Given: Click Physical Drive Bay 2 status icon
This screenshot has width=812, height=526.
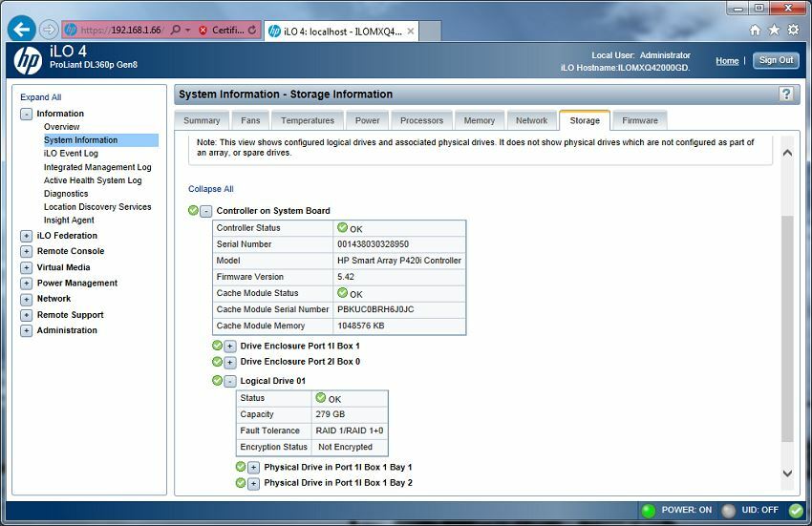Looking at the screenshot, I should 241,482.
